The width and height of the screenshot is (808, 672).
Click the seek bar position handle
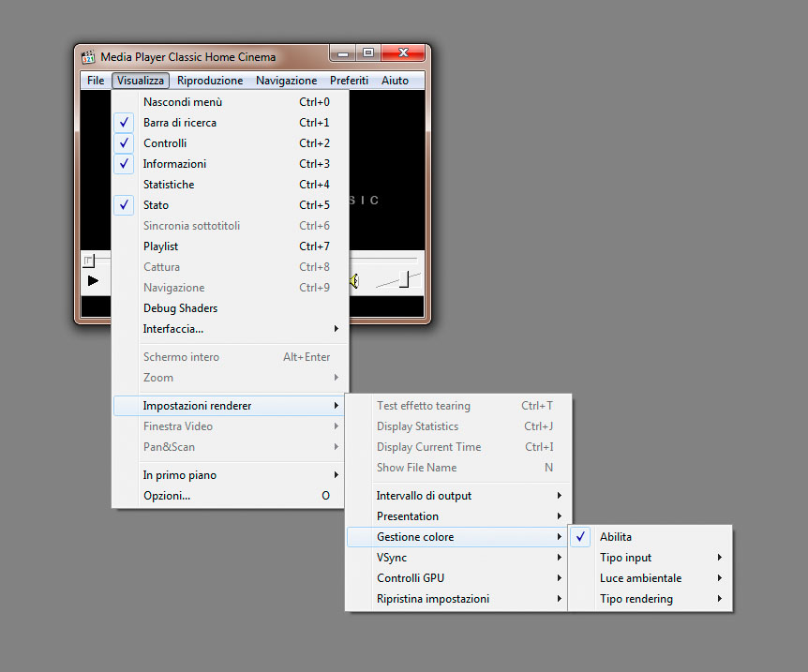pos(89,261)
